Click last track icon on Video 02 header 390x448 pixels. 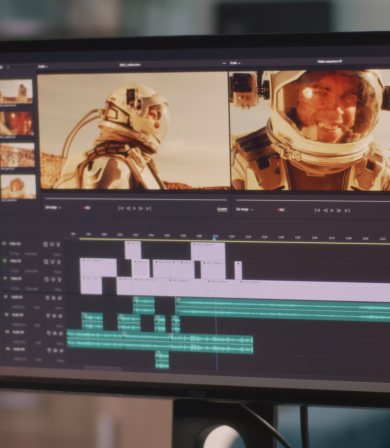(x=59, y=262)
